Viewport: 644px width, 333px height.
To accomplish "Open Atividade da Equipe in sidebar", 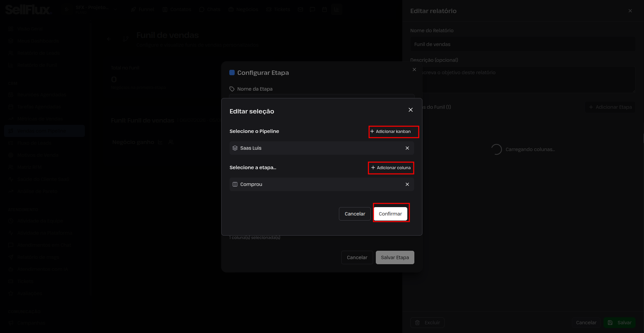I will 45,221.
